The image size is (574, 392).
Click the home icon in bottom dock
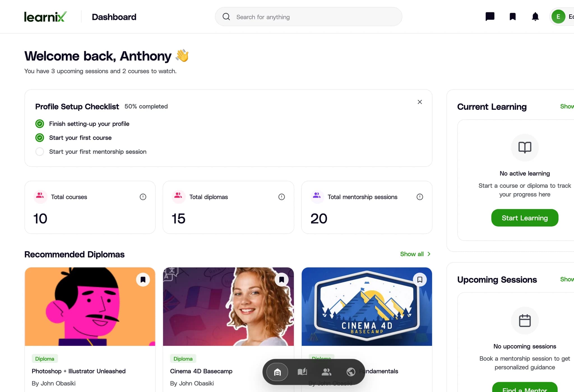tap(277, 372)
